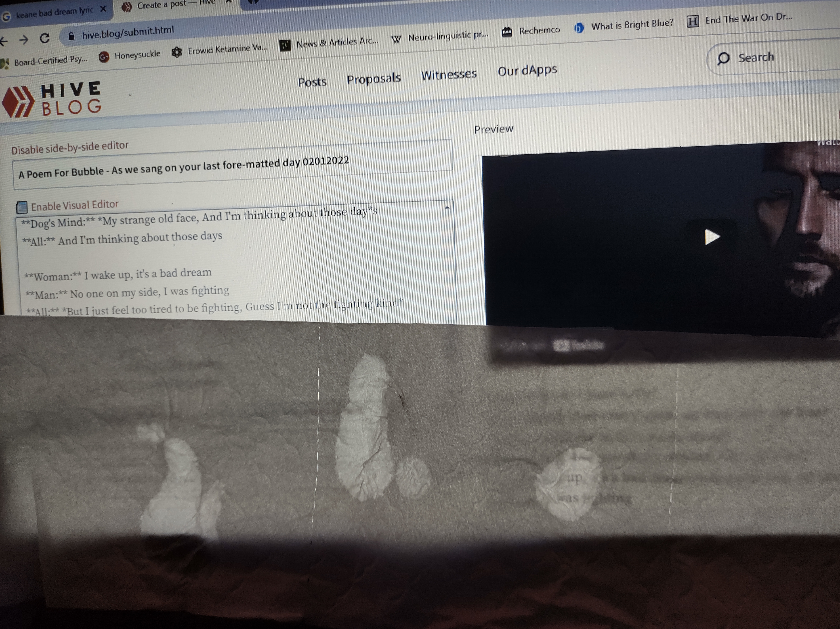Click the Visual Editor icon
The height and width of the screenshot is (629, 840).
coord(22,207)
